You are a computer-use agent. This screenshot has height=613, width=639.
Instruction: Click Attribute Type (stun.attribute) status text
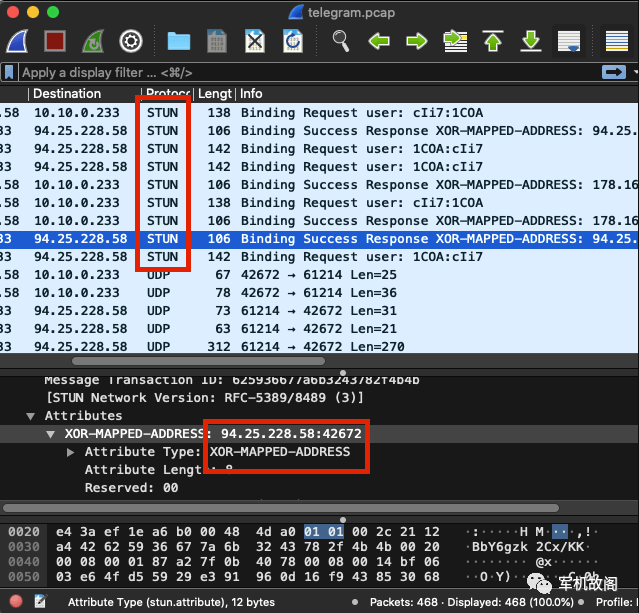[171, 602]
